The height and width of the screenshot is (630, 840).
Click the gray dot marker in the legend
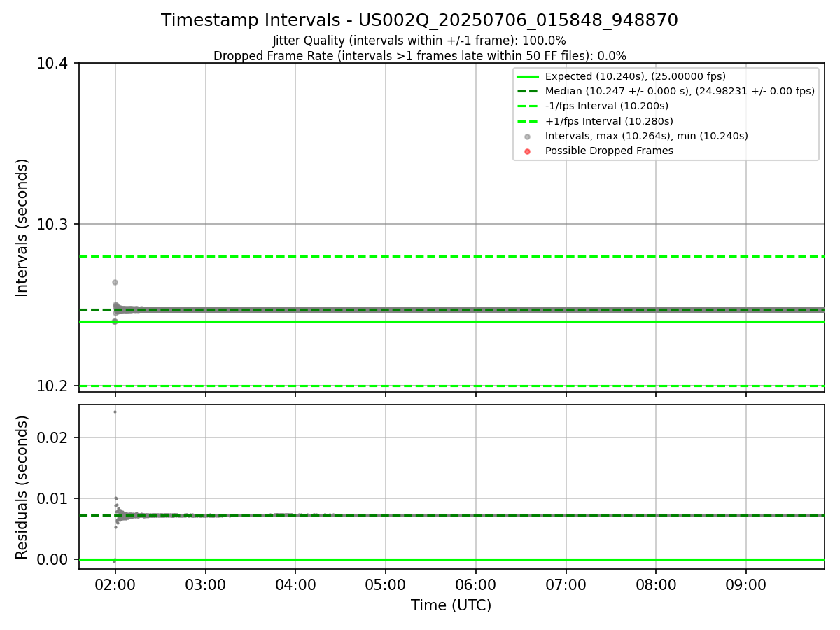(x=528, y=136)
